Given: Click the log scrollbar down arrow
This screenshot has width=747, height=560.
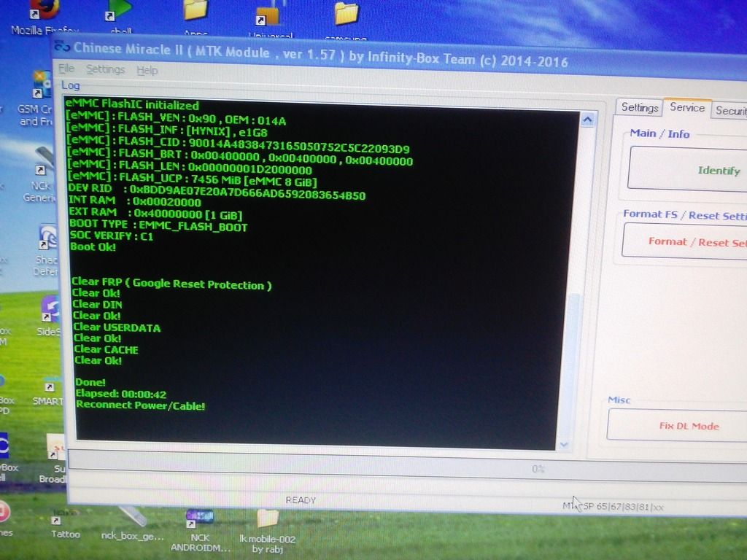Looking at the screenshot, I should pos(562,443).
